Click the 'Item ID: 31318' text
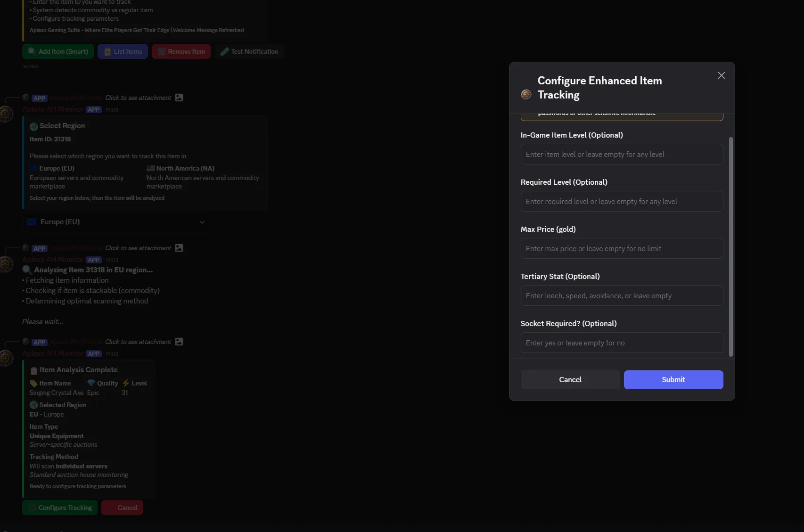The image size is (804, 532). point(50,139)
